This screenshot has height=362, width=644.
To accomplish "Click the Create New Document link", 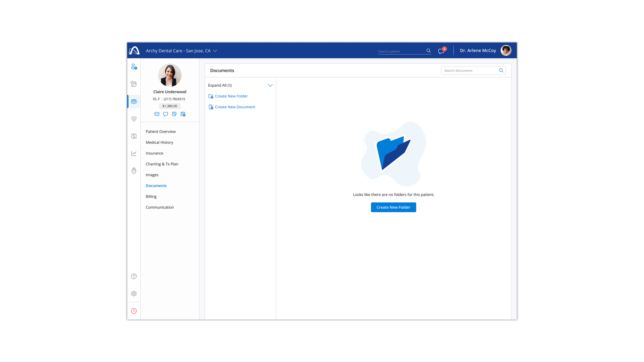I will (x=235, y=107).
